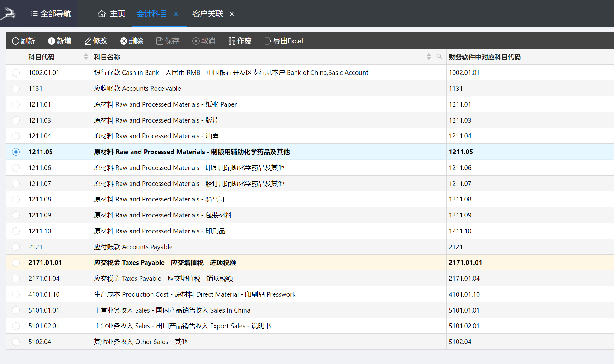The image size is (614, 364).
Task: Switch to the 客户关联 tab
Action: [207, 14]
